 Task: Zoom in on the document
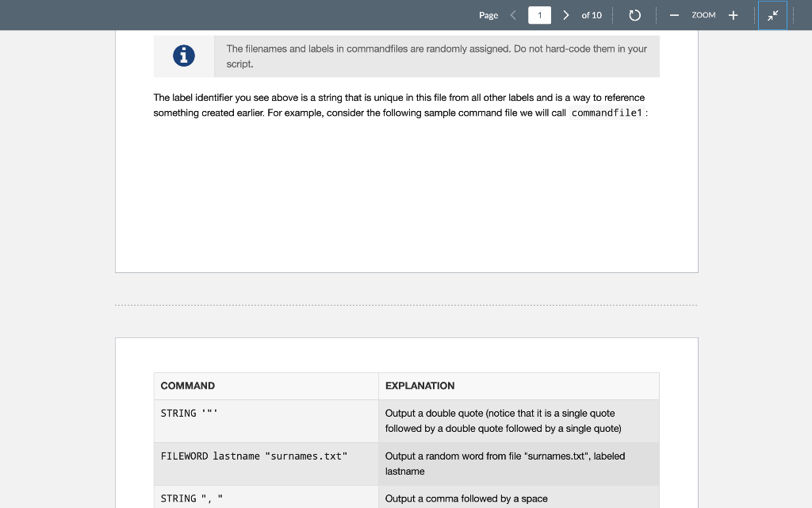733,14
